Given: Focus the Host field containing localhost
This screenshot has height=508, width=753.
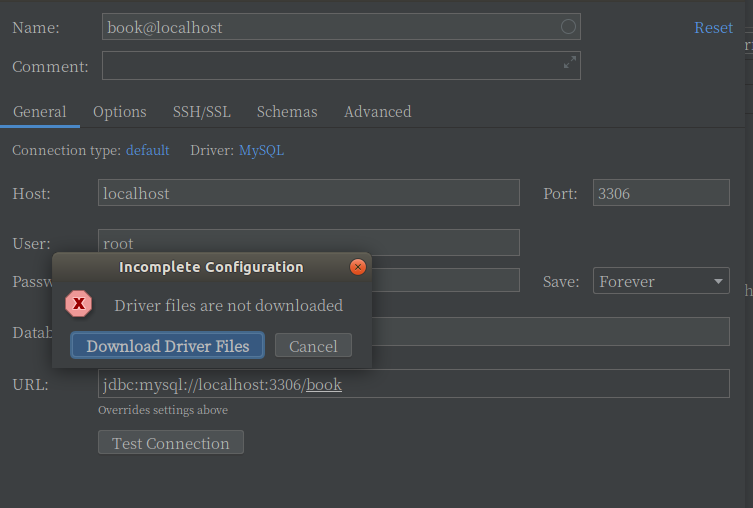Looking at the screenshot, I should coord(309,193).
